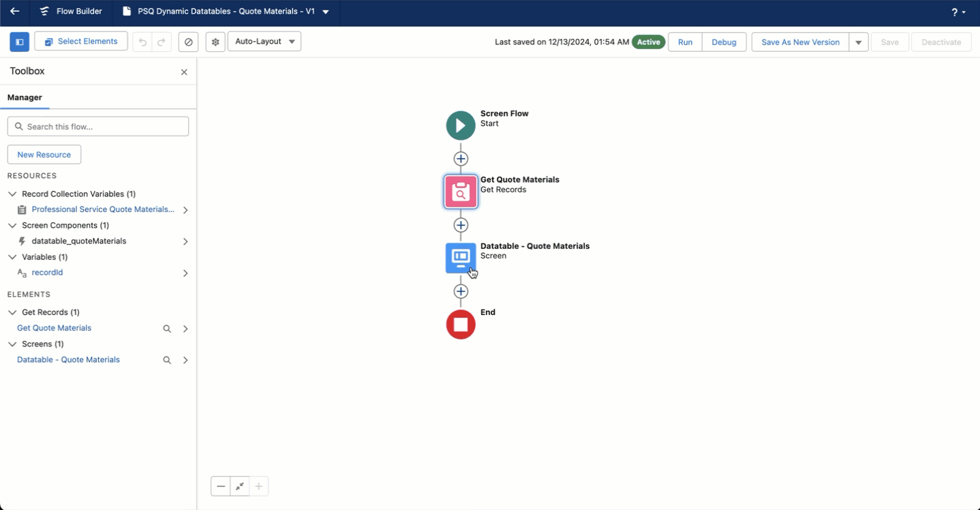
Task: Click the Search this flow field
Action: [98, 126]
